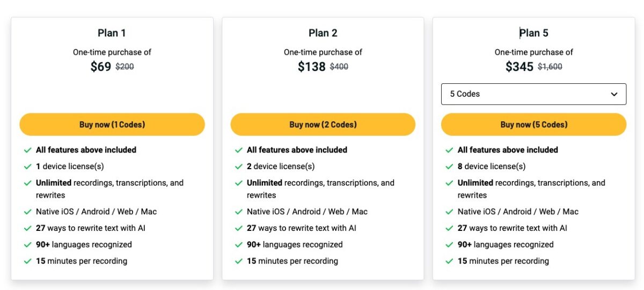Click Buy now (1 Codes) button
644x290 pixels.
(x=112, y=125)
